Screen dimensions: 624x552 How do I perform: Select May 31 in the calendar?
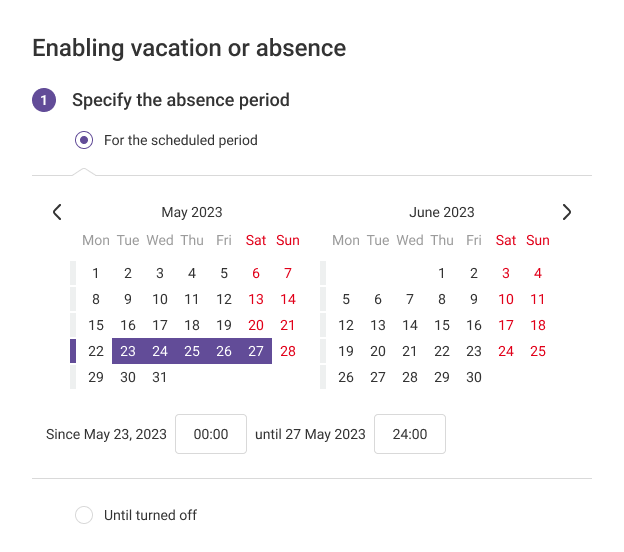160,377
